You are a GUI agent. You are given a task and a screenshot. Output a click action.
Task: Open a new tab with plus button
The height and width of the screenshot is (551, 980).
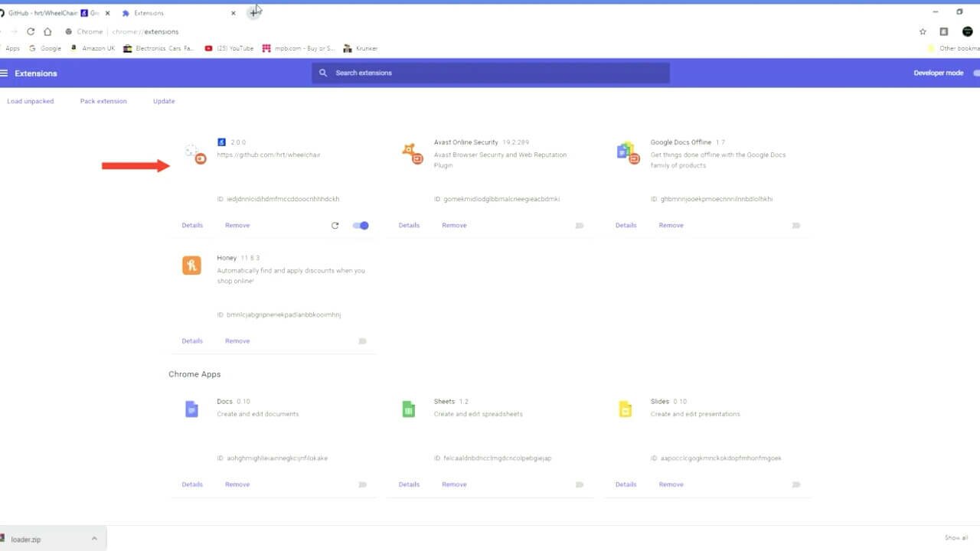coord(253,13)
